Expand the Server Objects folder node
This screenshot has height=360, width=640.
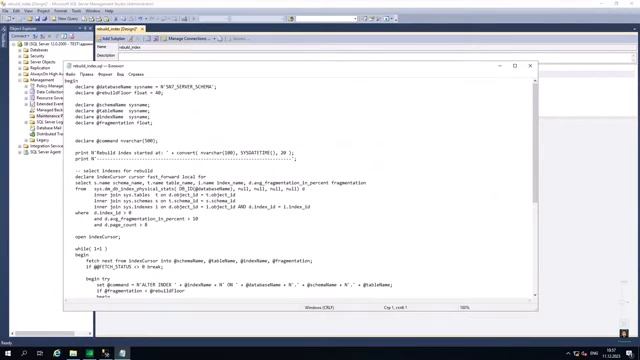(20, 62)
